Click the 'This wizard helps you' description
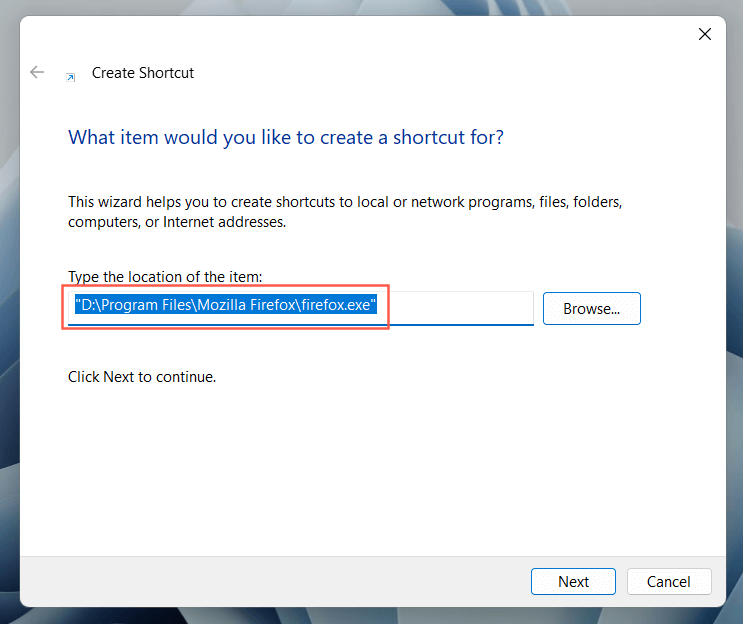The image size is (743, 624). [345, 212]
